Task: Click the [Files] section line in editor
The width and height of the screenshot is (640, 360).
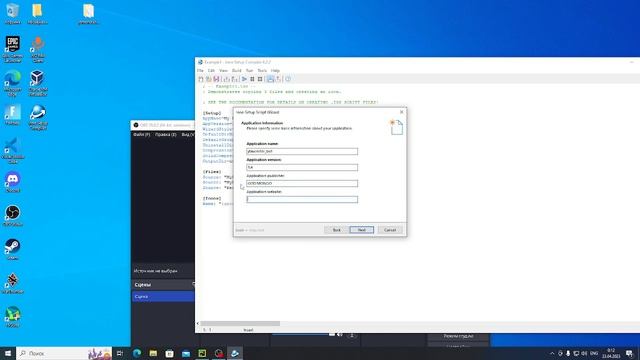Action: 212,172
